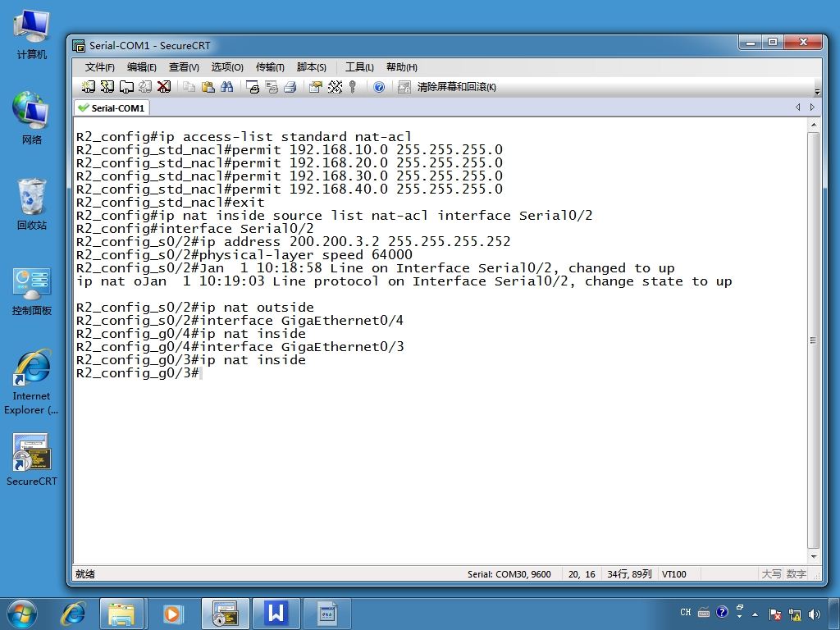Image resolution: width=840 pixels, height=630 pixels.
Task: Select the Serial-COM1 session tab
Action: pos(112,107)
